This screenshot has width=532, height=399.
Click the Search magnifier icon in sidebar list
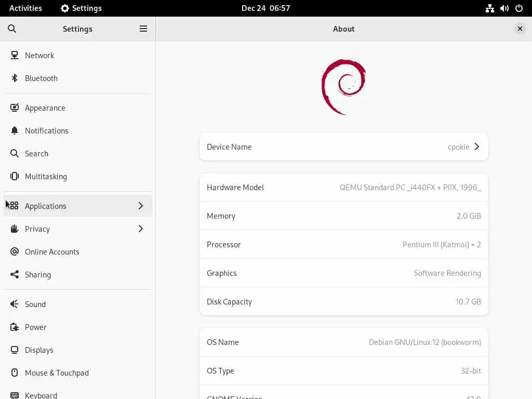(14, 153)
